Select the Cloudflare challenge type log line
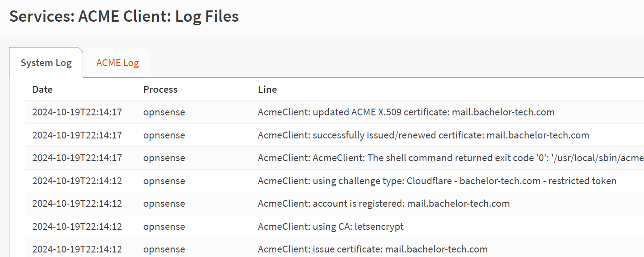The width and height of the screenshot is (644, 257). point(335,181)
